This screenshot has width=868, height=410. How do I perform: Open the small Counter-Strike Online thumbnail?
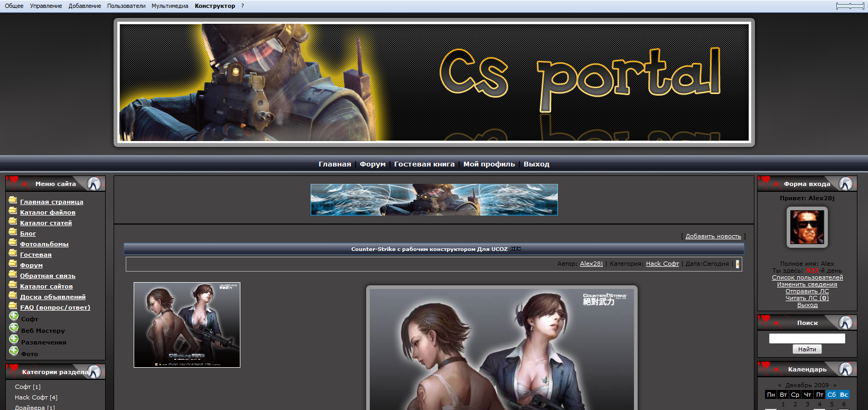pos(187,325)
